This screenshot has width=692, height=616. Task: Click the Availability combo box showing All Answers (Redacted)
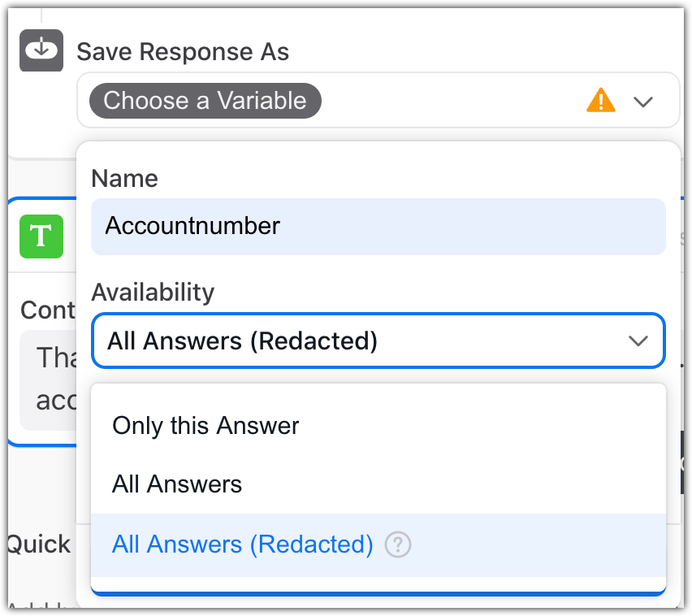click(365, 341)
